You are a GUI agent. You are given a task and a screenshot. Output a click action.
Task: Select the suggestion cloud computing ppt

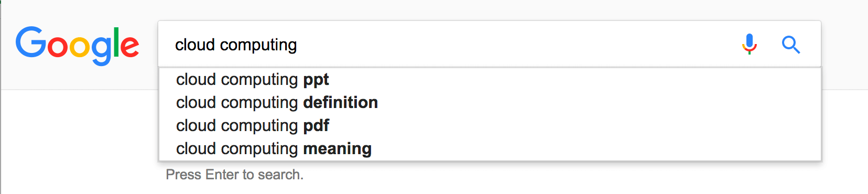point(490,80)
